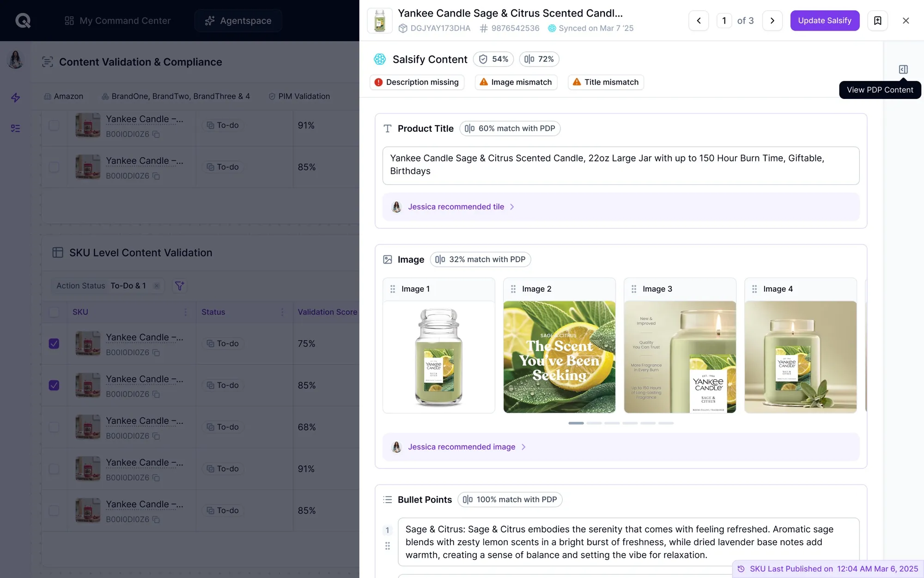
Task: Sort by Validation Score column header
Action: (327, 312)
